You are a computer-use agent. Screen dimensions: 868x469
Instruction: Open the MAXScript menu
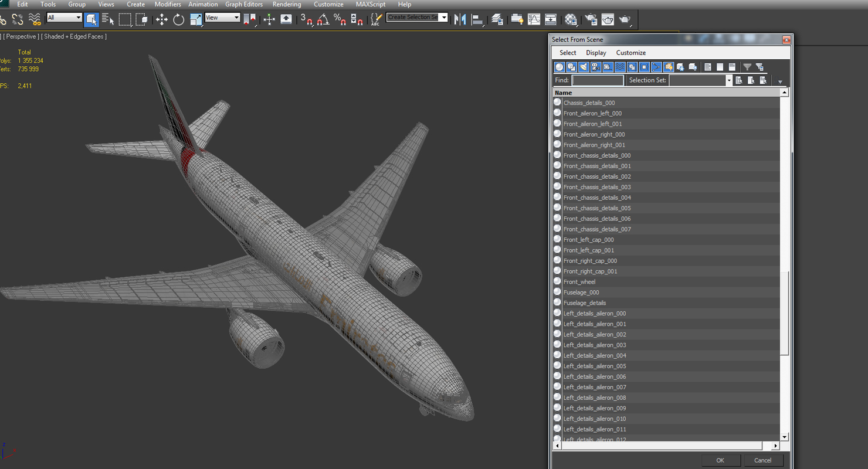pyautogui.click(x=371, y=4)
